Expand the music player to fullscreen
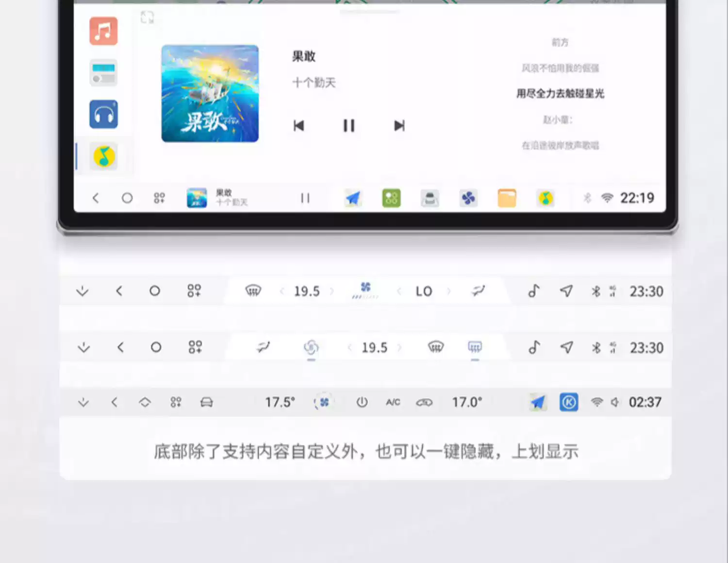The image size is (728, 563). click(147, 17)
